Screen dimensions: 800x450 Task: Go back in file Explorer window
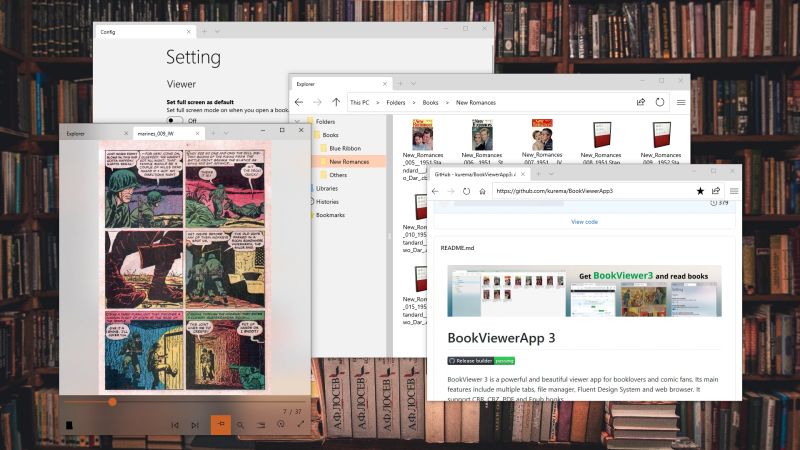pyautogui.click(x=299, y=103)
